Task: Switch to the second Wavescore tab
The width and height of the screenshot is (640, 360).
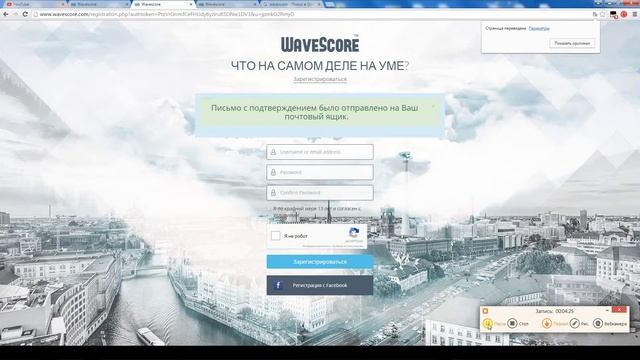Action: pos(99,4)
